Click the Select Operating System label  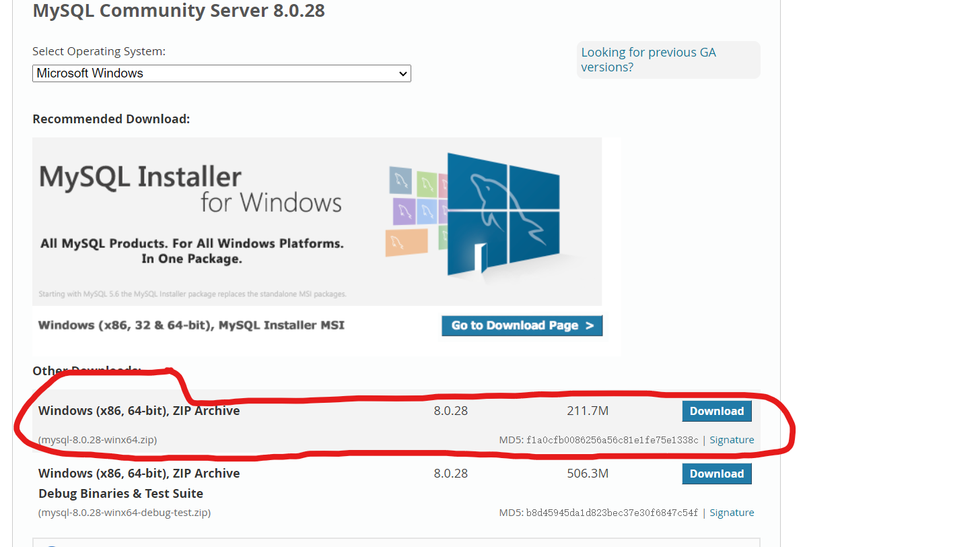point(99,51)
